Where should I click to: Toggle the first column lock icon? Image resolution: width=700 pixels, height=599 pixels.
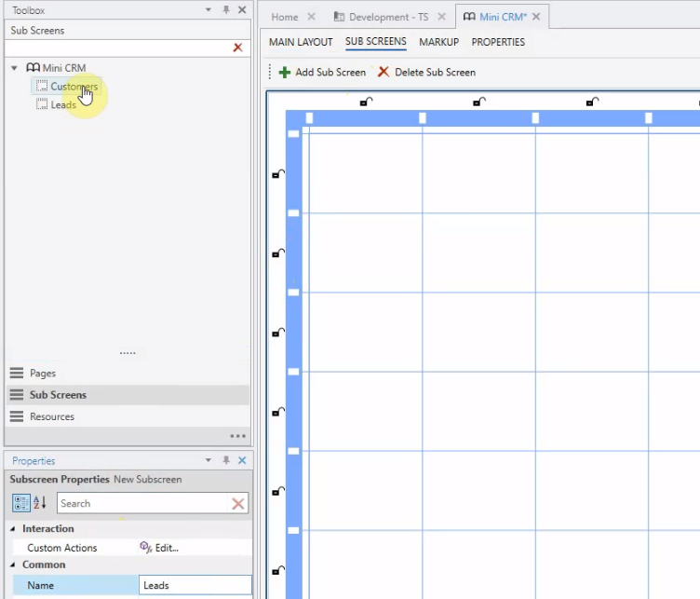(x=366, y=102)
